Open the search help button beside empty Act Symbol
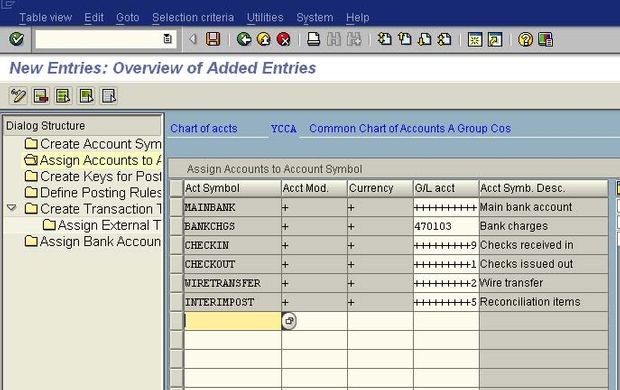The height and width of the screenshot is (390, 620). pos(289,321)
